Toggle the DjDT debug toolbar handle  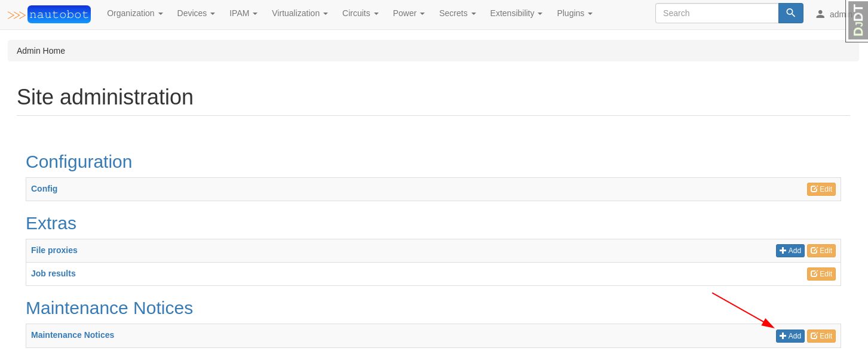point(858,20)
